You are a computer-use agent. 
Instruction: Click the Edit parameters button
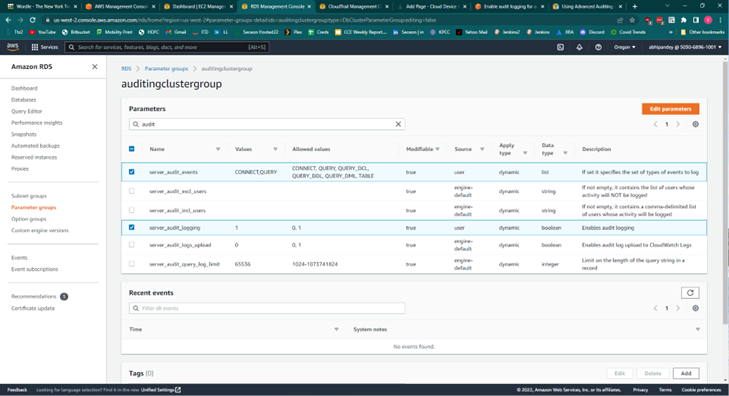click(x=670, y=109)
